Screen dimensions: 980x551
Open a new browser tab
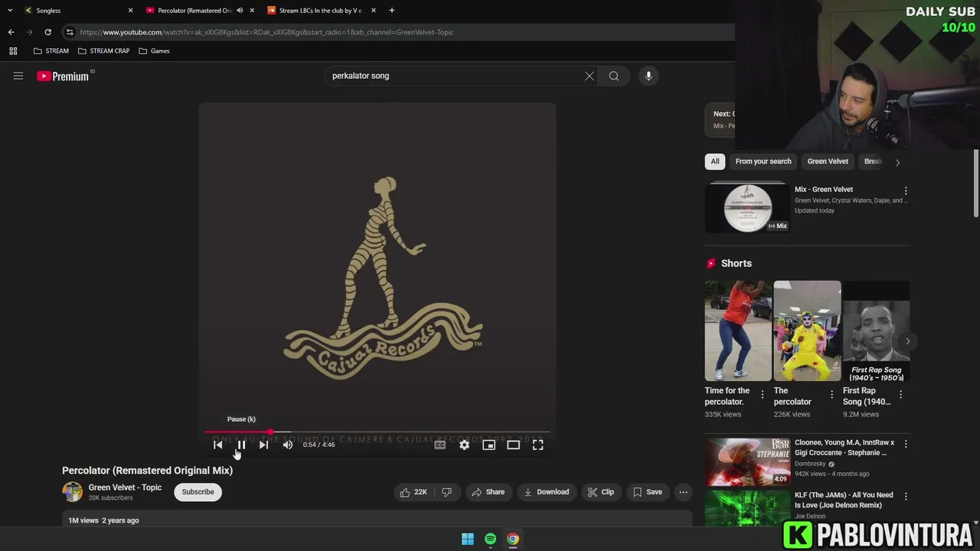point(392,11)
